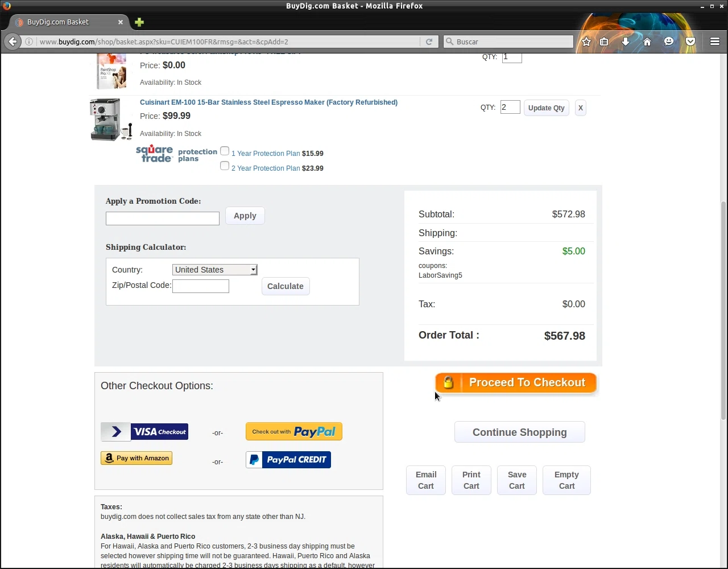Open Cuisinart EM-100 product link
This screenshot has height=569, width=728.
268,102
